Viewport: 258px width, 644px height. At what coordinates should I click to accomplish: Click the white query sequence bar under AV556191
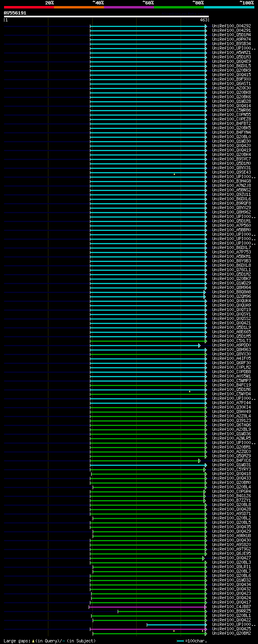[x=106, y=17]
